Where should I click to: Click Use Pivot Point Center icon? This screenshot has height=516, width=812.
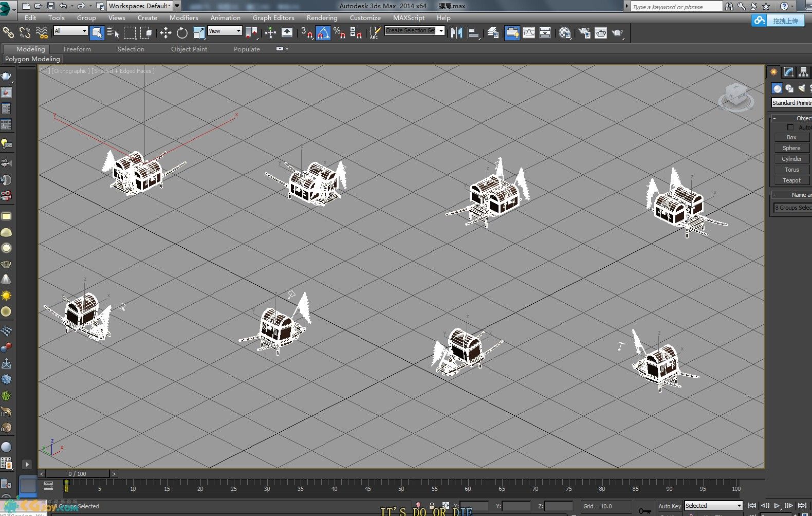click(251, 33)
